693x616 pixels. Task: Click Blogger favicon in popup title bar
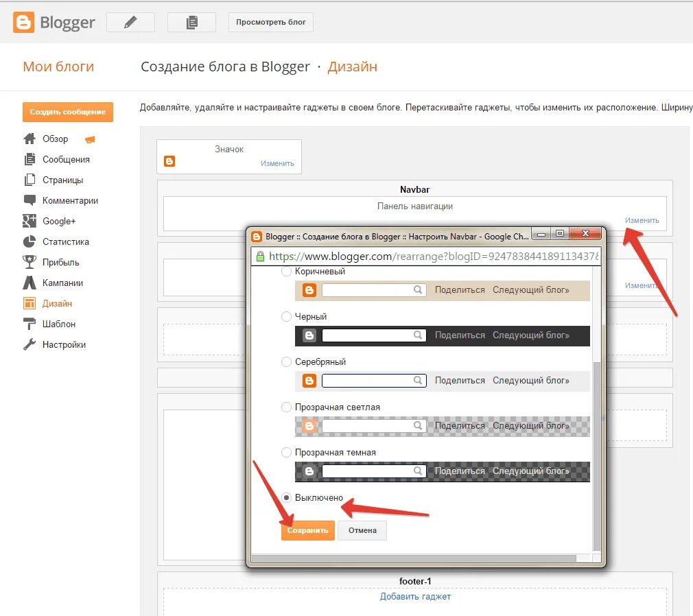[x=257, y=237]
